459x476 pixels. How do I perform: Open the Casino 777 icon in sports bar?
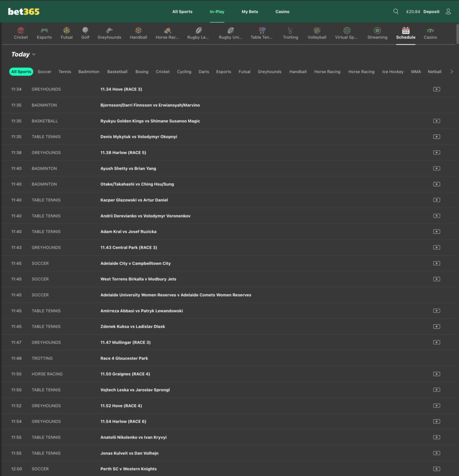pos(430,30)
